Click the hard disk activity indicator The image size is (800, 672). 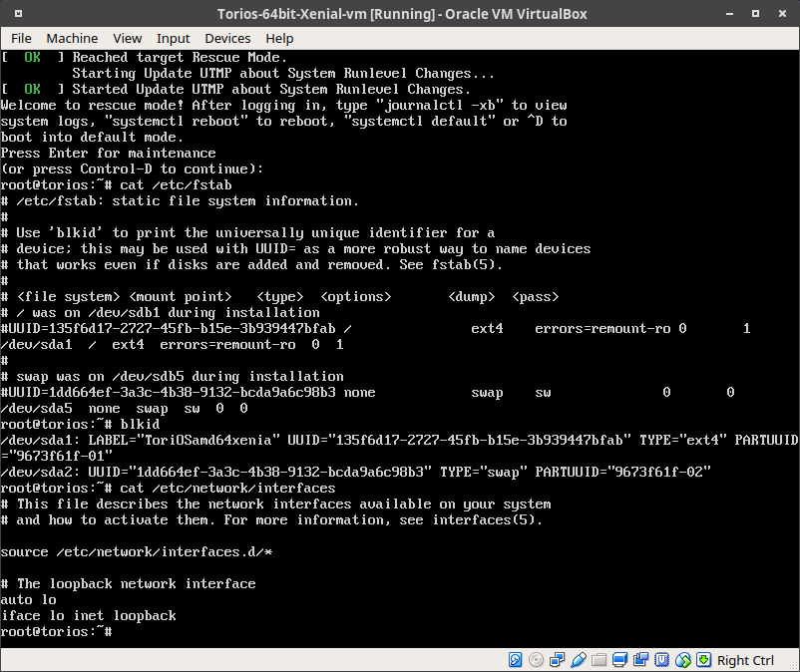[515, 660]
